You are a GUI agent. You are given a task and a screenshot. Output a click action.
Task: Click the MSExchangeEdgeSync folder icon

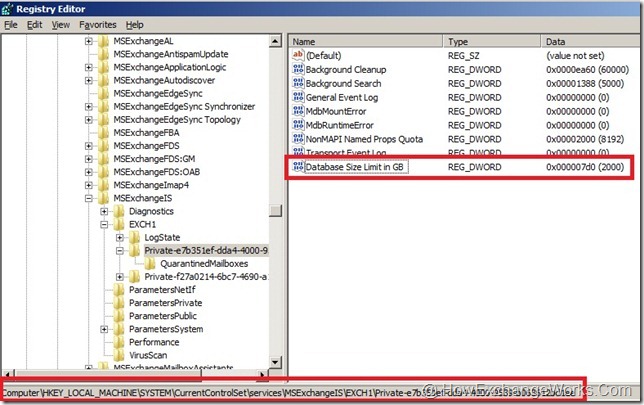[104, 93]
